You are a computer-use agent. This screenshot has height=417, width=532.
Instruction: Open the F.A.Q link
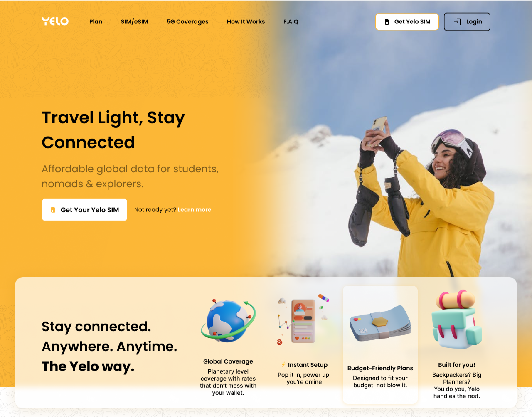point(291,22)
